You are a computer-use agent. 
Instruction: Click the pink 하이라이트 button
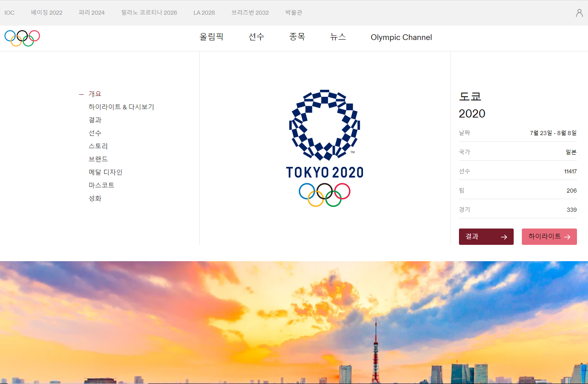tap(549, 237)
